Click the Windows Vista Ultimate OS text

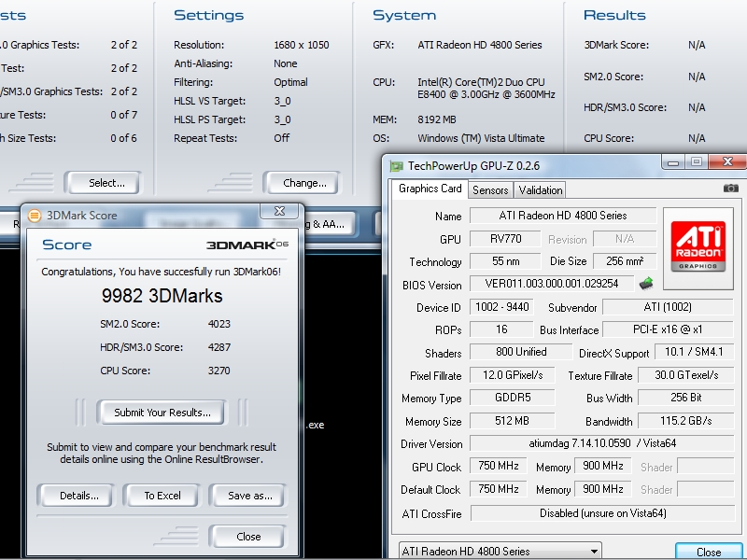click(x=481, y=138)
